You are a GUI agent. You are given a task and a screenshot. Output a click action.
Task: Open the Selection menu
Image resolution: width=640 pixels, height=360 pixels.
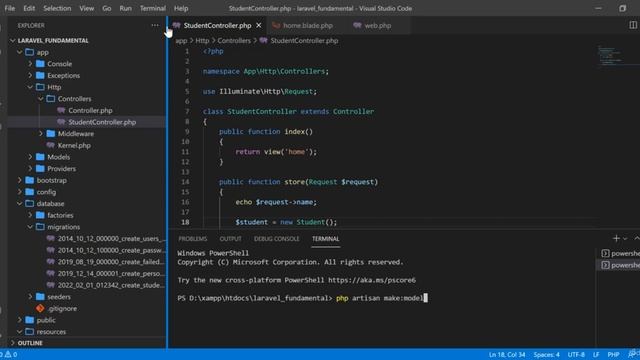[x=57, y=8]
